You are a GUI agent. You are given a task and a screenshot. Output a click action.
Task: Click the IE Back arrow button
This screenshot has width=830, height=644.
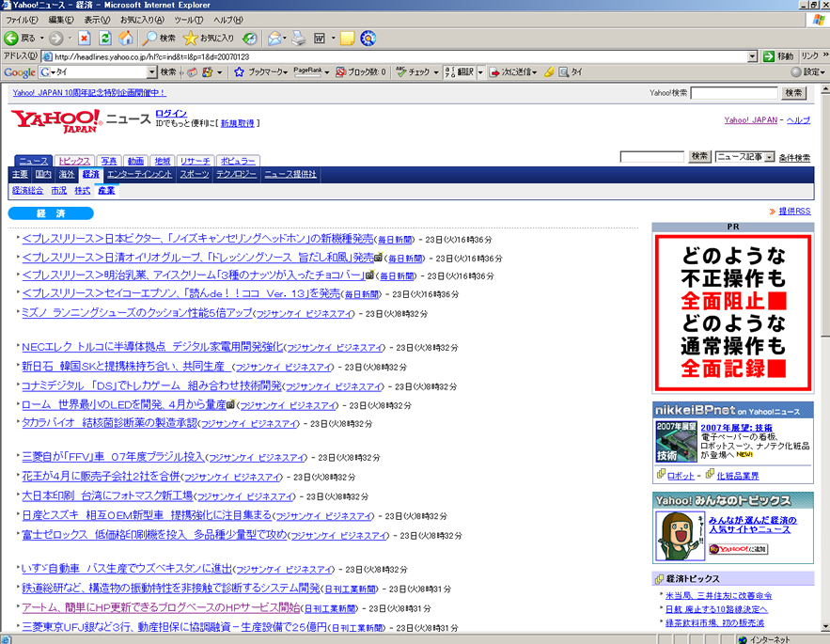[x=11, y=39]
